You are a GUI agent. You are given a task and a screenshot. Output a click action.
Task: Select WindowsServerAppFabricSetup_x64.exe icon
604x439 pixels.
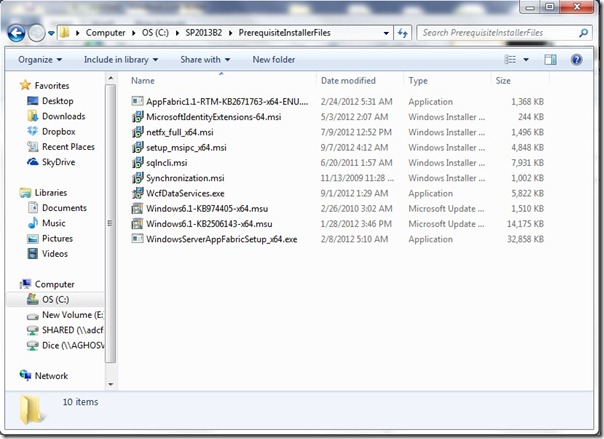(x=137, y=239)
